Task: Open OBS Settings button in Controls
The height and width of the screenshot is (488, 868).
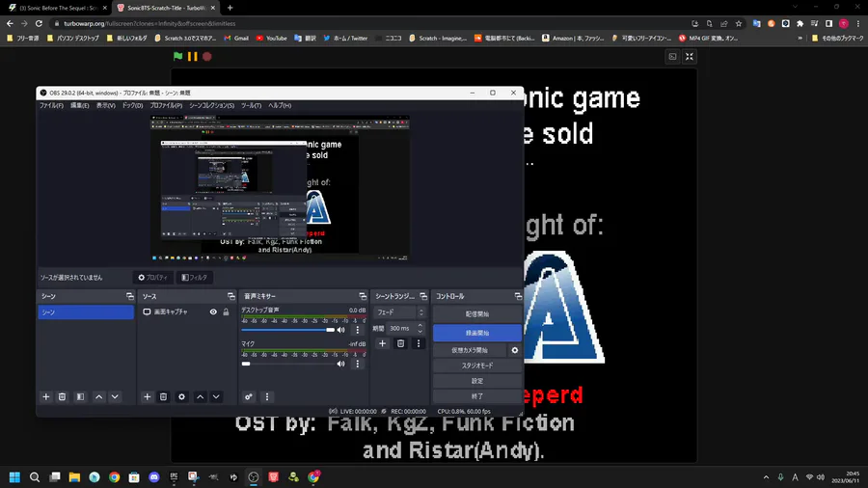Action: pyautogui.click(x=477, y=381)
